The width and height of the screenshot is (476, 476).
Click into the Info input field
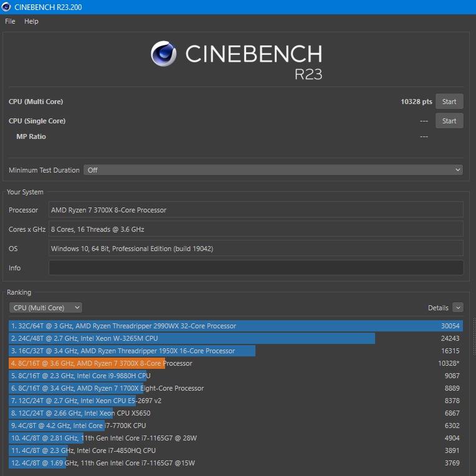pyautogui.click(x=256, y=268)
